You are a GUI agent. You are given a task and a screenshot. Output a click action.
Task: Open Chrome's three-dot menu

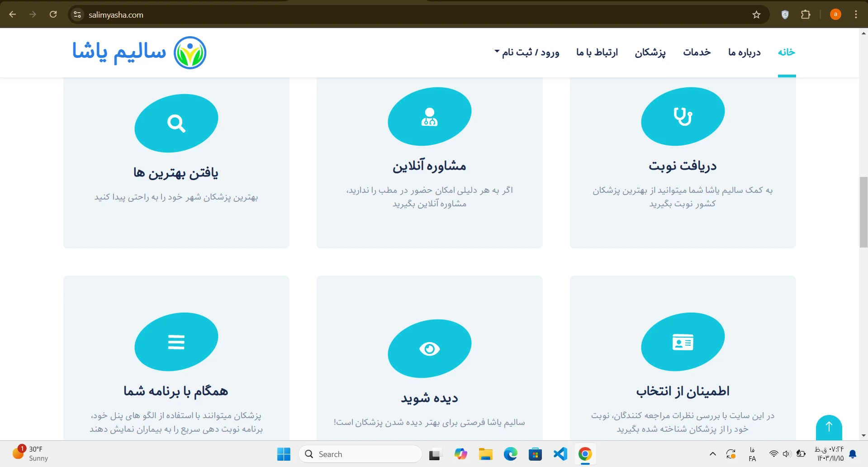[856, 14]
